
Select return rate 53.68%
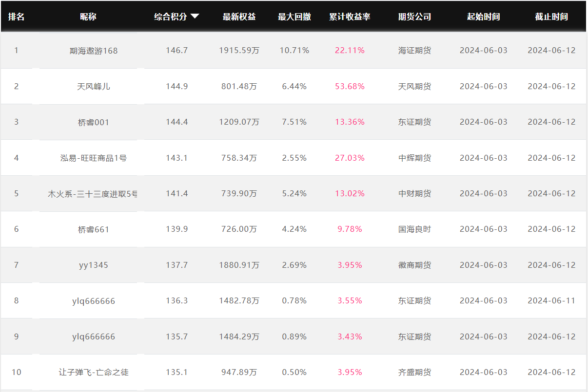tap(350, 86)
